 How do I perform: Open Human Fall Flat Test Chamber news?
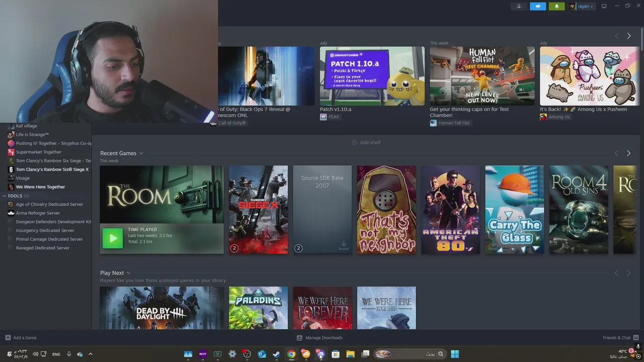point(482,76)
